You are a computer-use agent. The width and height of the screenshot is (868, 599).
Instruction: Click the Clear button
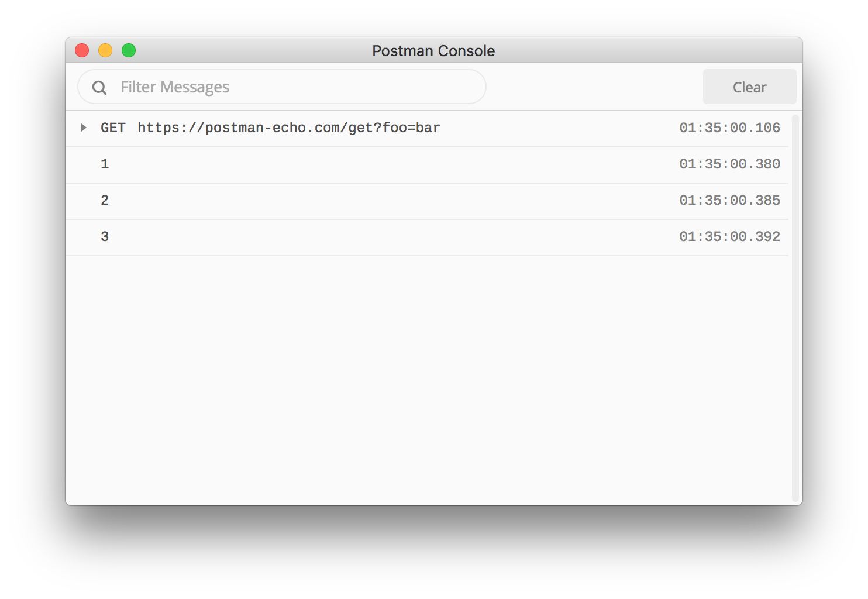pos(749,87)
